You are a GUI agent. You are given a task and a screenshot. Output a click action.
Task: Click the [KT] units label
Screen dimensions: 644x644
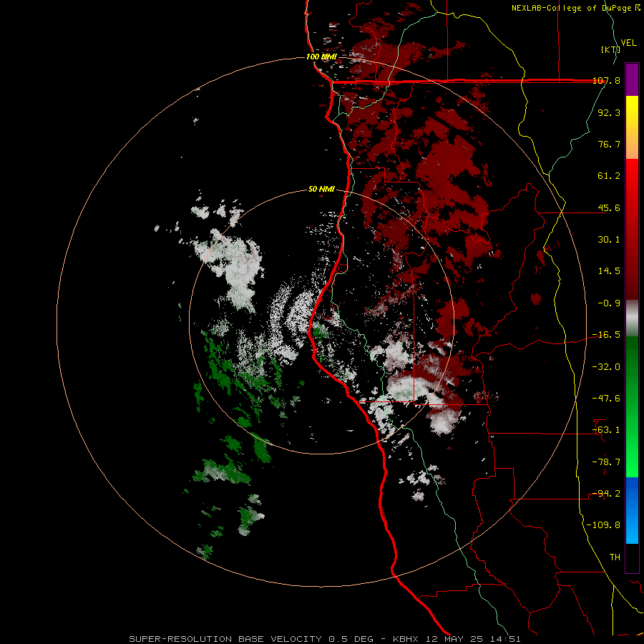(x=610, y=49)
